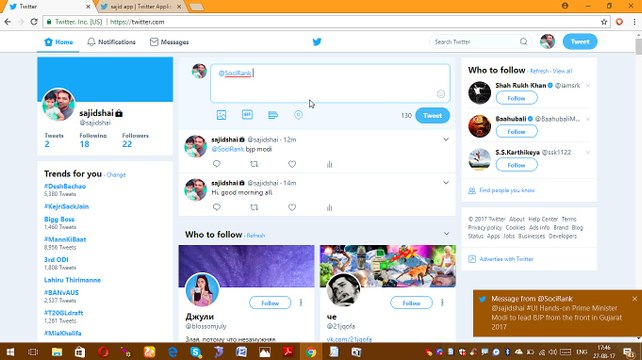642x360 pixels.
Task: Like the "Hi, good morning all" tweet
Action: point(292,207)
